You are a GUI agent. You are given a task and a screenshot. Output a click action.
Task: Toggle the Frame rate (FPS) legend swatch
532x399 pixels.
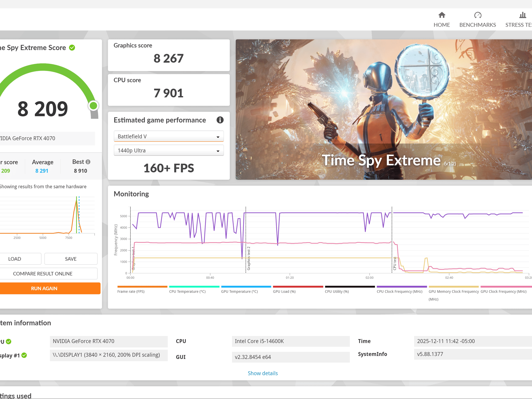142,287
